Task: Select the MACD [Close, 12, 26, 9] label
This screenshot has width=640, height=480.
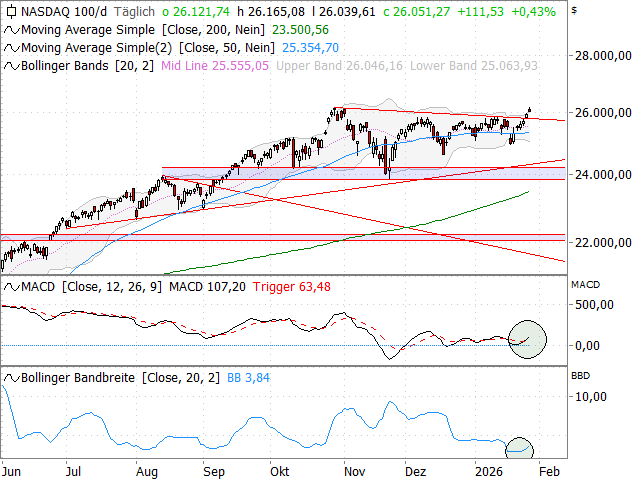Action: click(91, 287)
